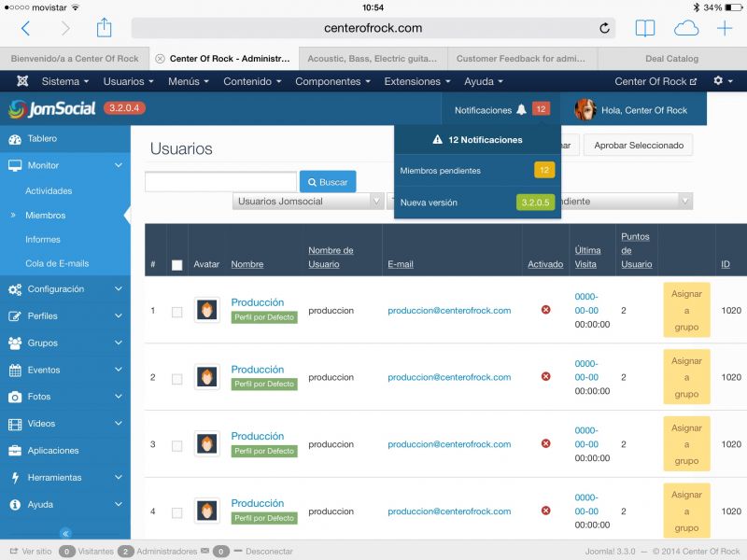
Task: Click the notifications bell icon
Action: click(522, 109)
